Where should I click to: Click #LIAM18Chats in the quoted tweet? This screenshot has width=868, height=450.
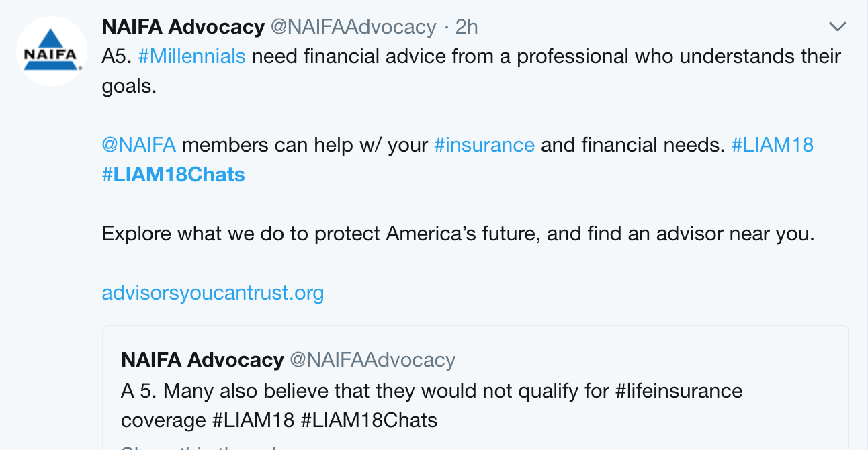coord(369,420)
